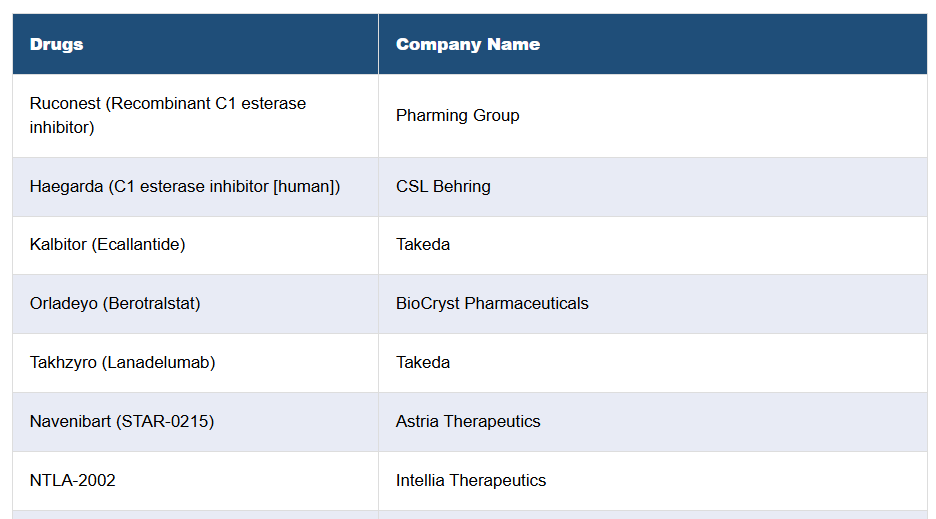The height and width of the screenshot is (519, 936).
Task: Select the NTLA-2002 drug cell
Action: [x=73, y=480]
